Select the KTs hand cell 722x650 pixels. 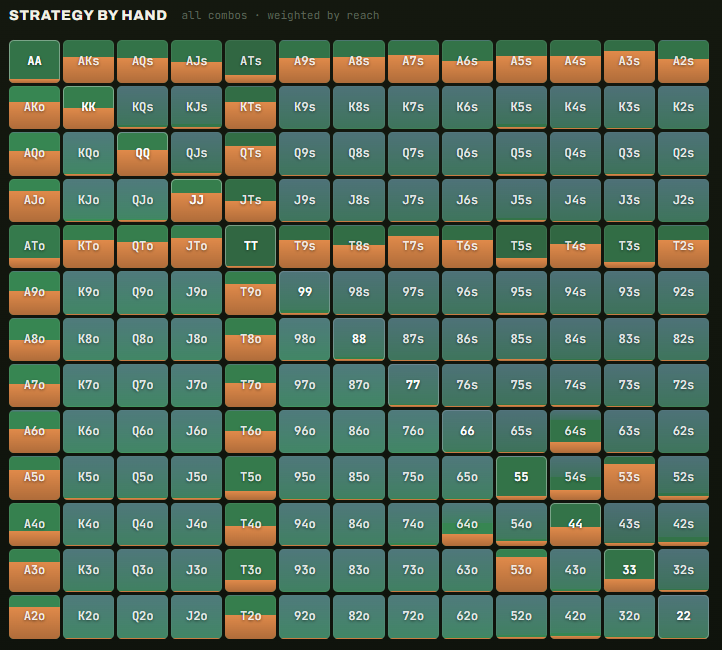[x=250, y=107]
